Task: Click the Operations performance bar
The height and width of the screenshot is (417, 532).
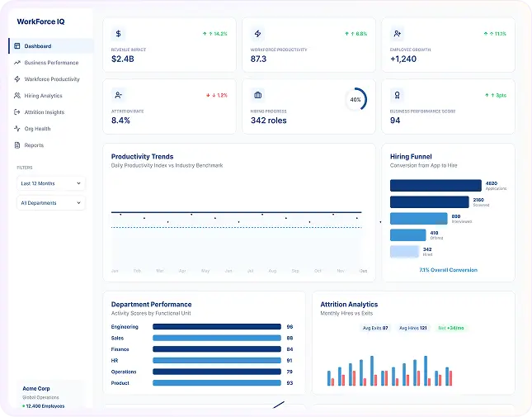Action: 217,372
